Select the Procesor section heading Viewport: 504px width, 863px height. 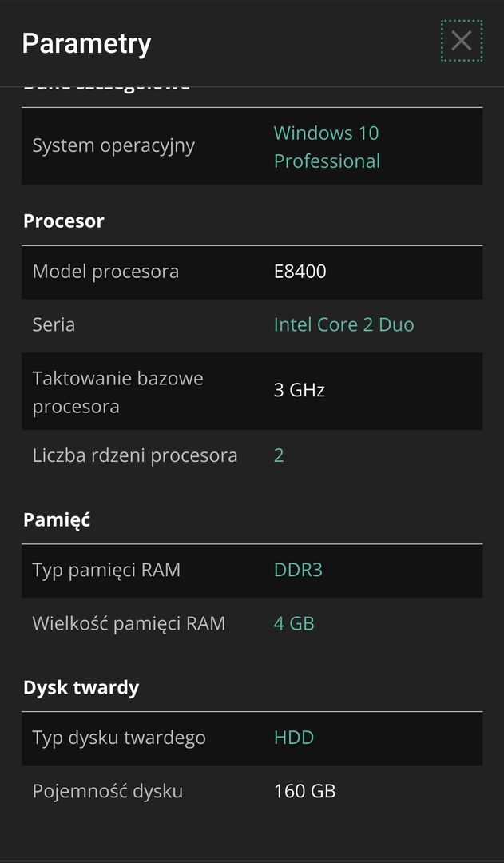(x=64, y=221)
